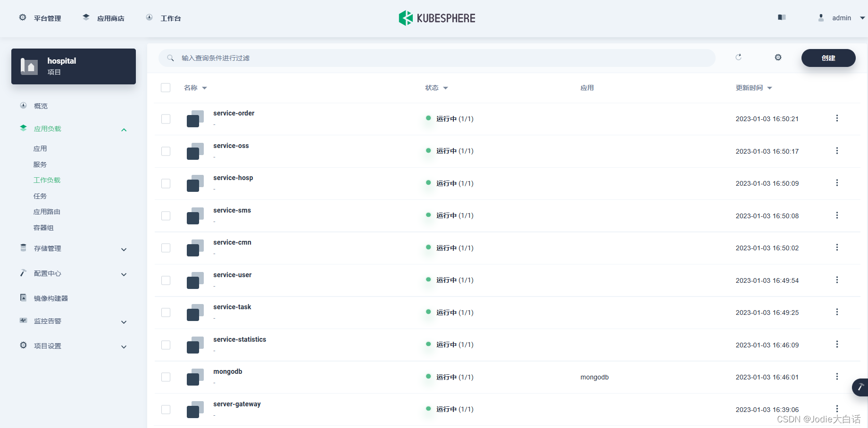Click the documentation icon beside admin
868x428 pixels.
[x=782, y=17]
